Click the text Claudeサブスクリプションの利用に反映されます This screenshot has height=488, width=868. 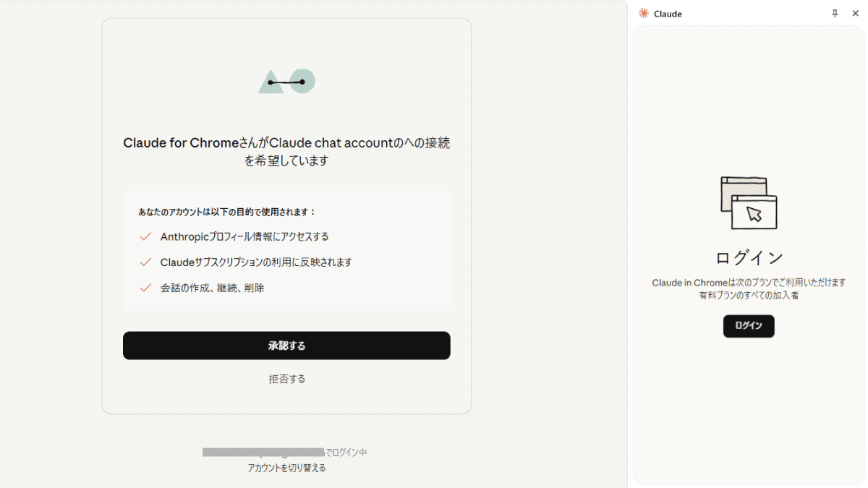click(x=256, y=262)
